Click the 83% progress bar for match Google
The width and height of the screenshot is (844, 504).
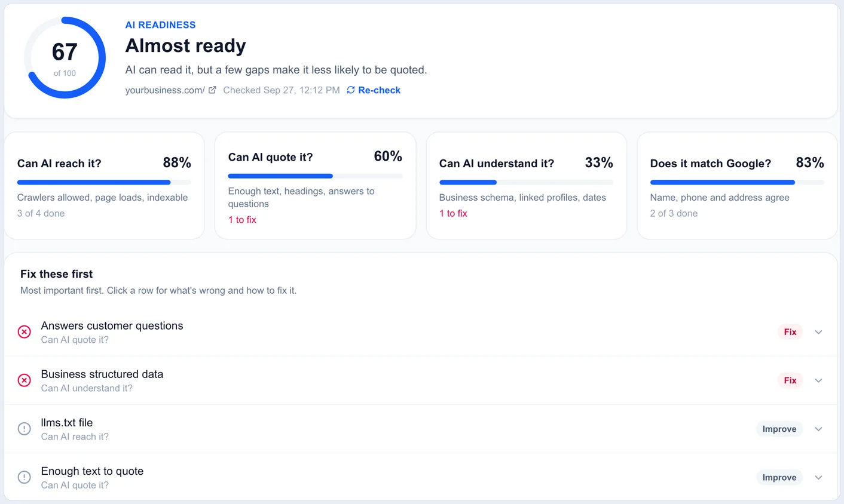click(737, 182)
